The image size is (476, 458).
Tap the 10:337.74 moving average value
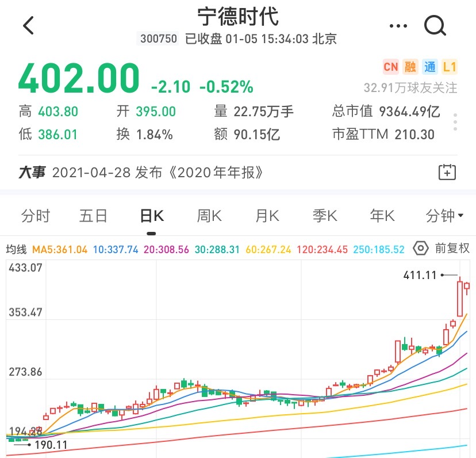pyautogui.click(x=116, y=250)
